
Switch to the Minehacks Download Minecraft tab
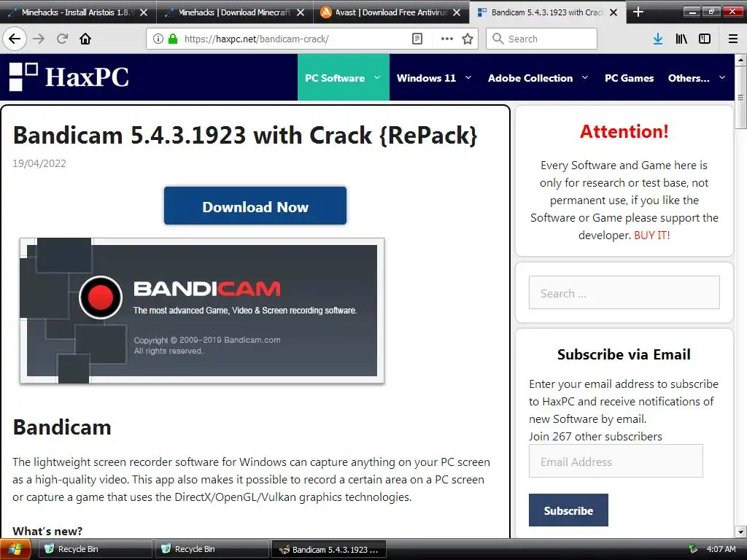click(233, 12)
